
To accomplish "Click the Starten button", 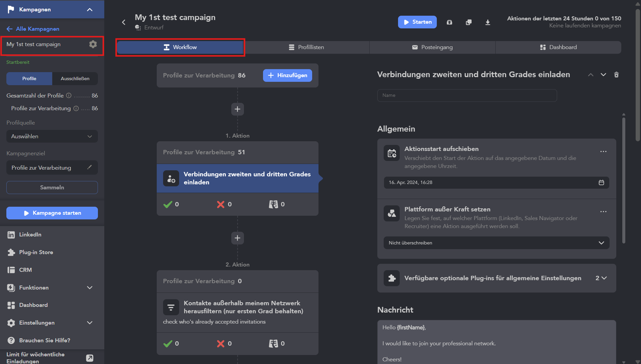I will (417, 22).
